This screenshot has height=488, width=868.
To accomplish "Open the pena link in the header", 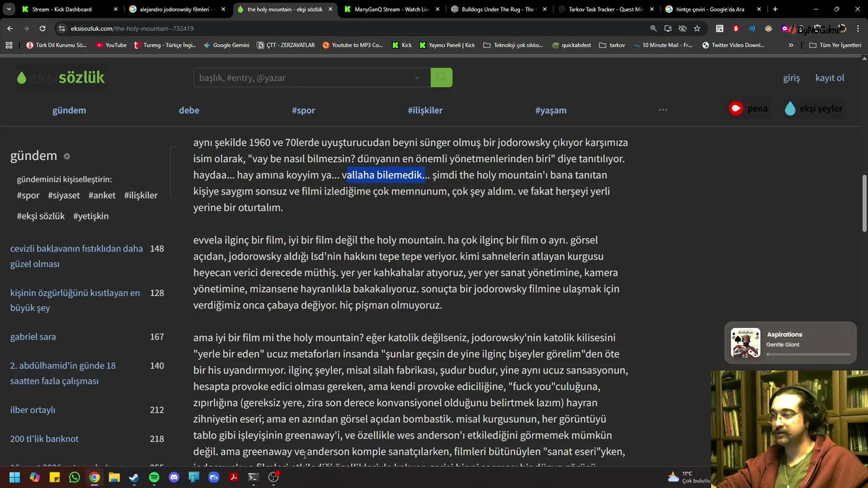I will 749,108.
